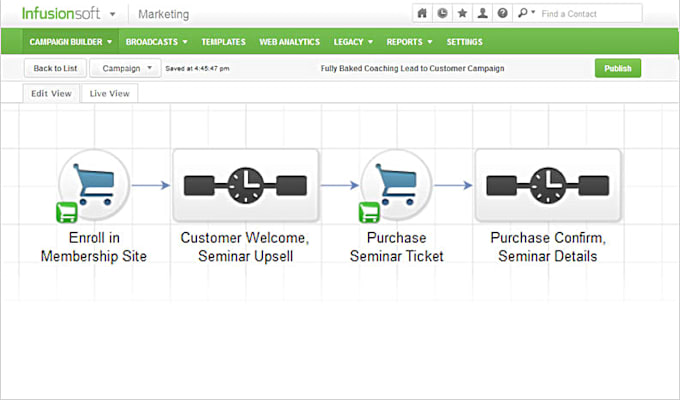Select the Customer Welcome, Seminar Upsell sequence
This screenshot has height=400, width=680.
coord(245,186)
